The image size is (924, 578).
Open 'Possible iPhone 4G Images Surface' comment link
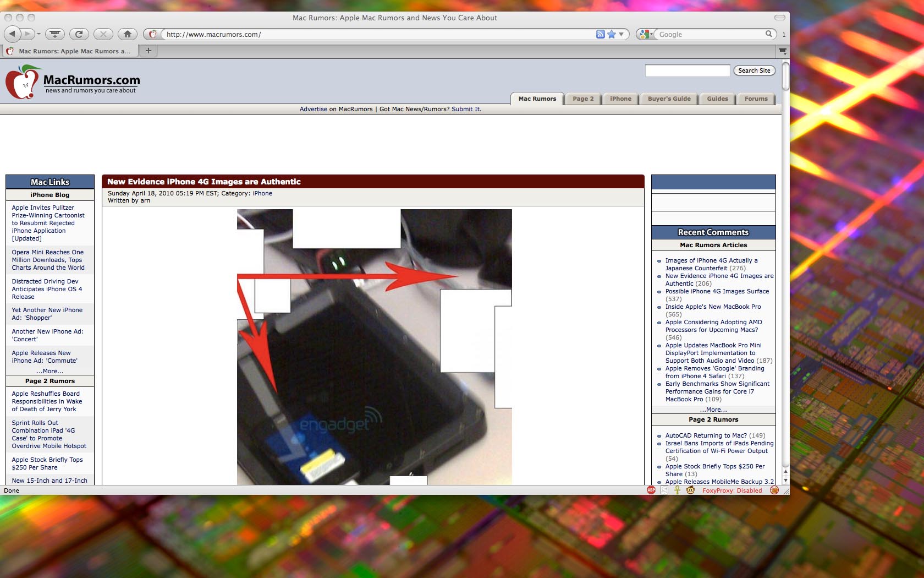coord(717,291)
